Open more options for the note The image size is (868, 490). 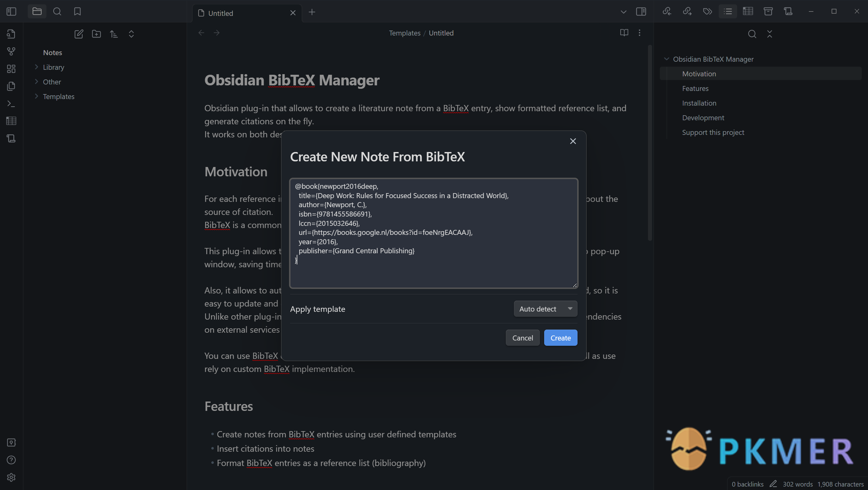[x=640, y=33]
